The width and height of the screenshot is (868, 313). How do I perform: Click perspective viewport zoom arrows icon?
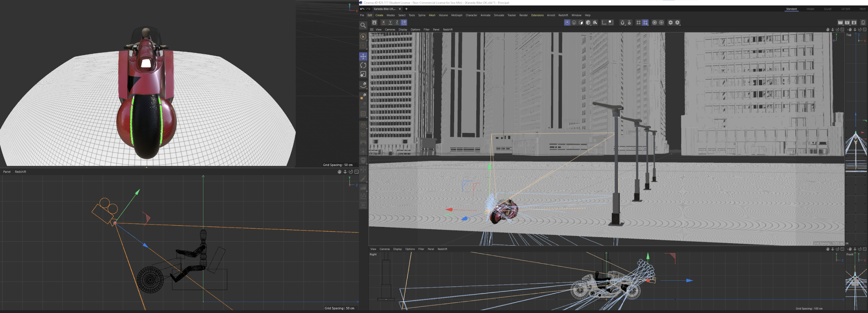click(x=832, y=30)
